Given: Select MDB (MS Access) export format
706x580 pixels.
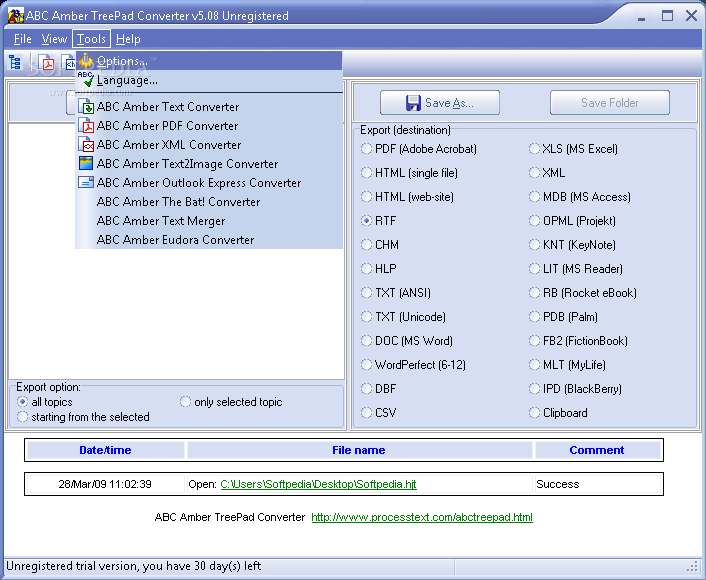Looking at the screenshot, I should [x=580, y=197].
